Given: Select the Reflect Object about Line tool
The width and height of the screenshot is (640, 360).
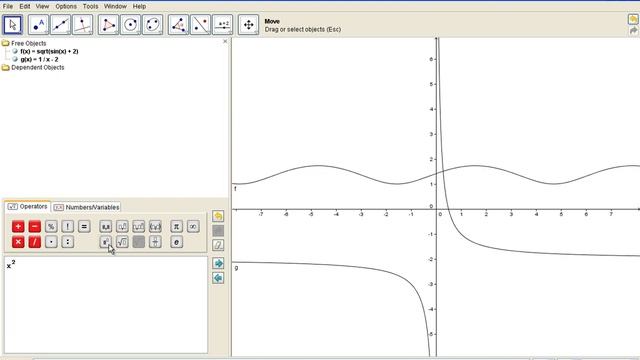Looking at the screenshot, I should [x=200, y=25].
